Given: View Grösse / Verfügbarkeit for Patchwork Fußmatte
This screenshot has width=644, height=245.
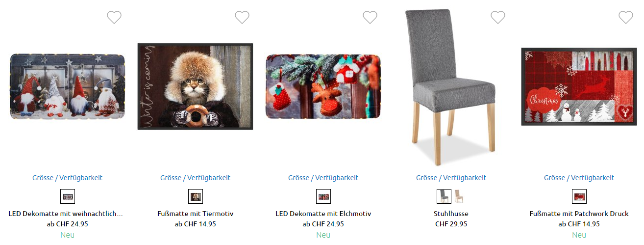Looking at the screenshot, I should [579, 178].
